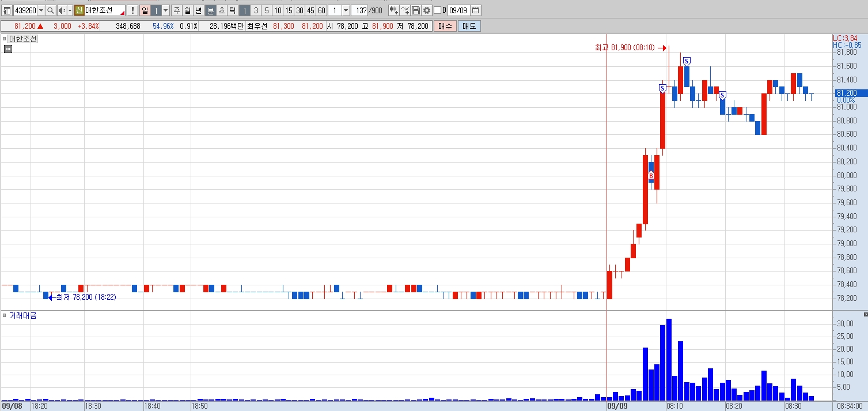Screen dimensions: 868x411
Task: Click the leftmost layout icon beside the stock code
Action: tap(6, 10)
